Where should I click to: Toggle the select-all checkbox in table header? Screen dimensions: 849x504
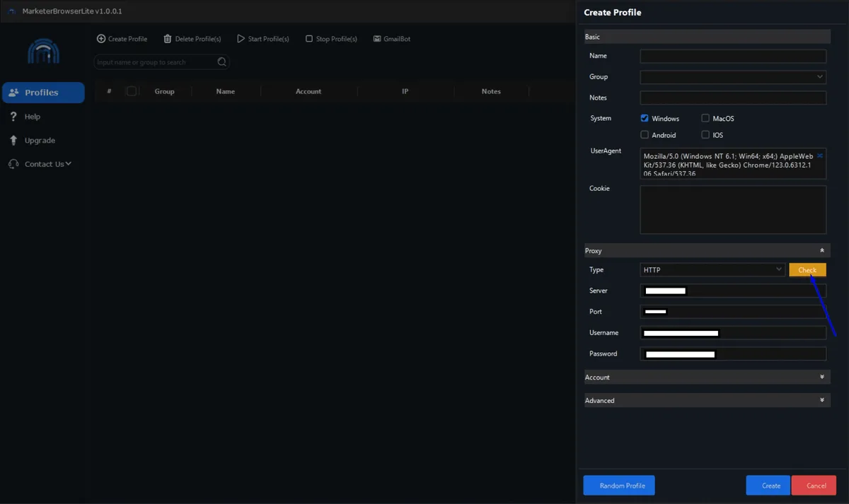tap(131, 91)
